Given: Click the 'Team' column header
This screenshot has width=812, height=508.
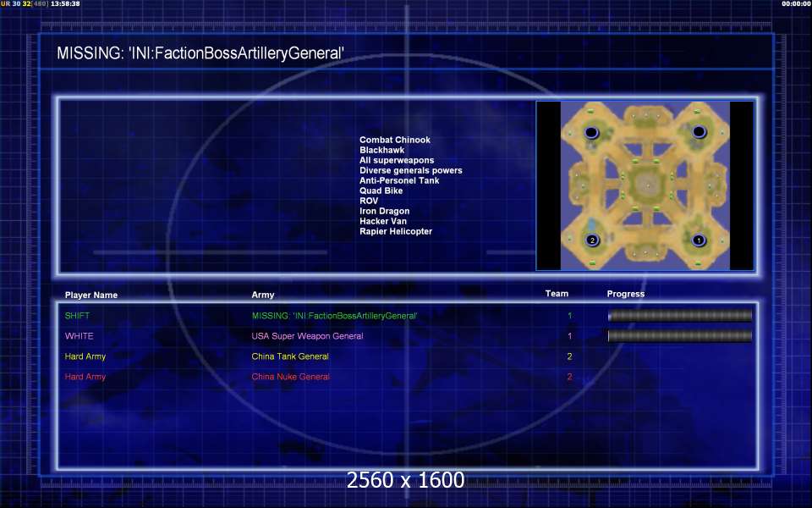Looking at the screenshot, I should click(557, 294).
